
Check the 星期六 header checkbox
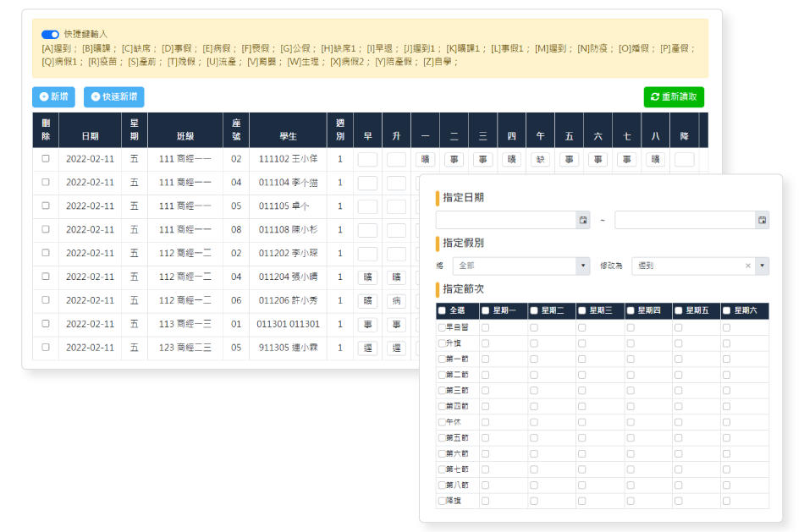tap(727, 310)
